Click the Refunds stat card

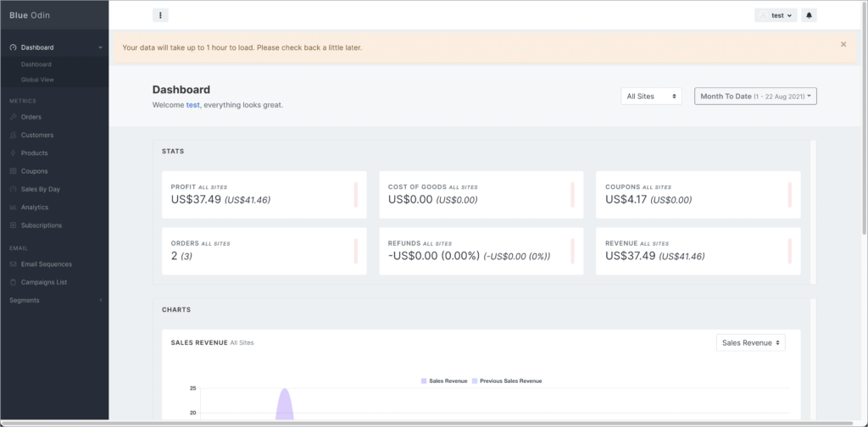pos(481,251)
